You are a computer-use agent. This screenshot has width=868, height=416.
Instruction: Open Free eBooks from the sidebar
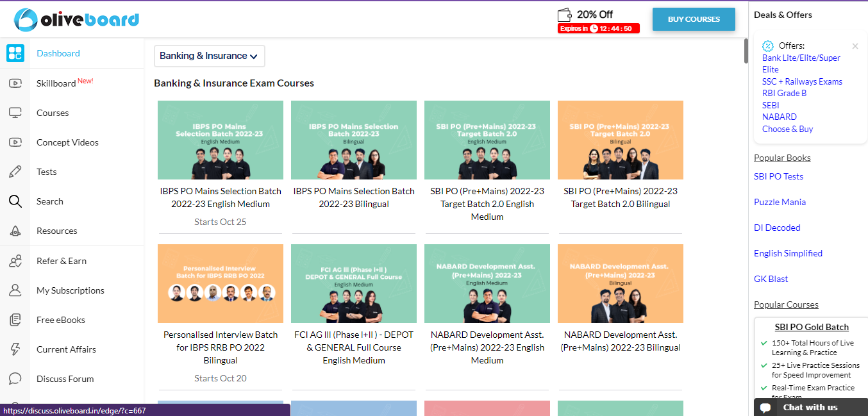click(x=61, y=320)
